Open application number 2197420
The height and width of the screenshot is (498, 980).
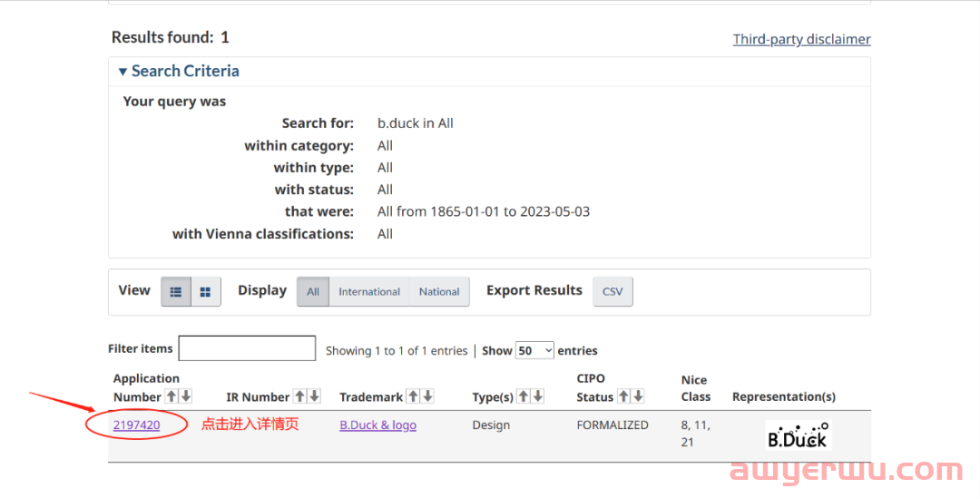coord(136,425)
